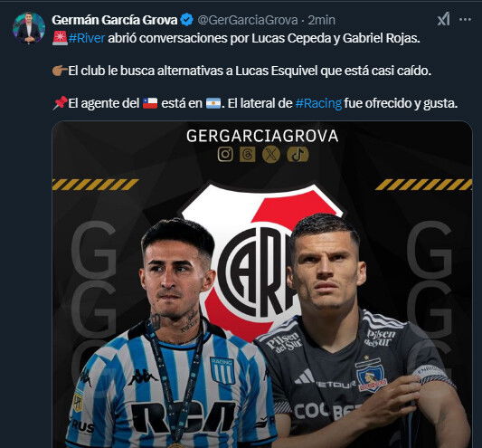Viewport: 482px width, 448px height.
Task: Open the @GerGarciaGrova handle
Action: (248, 20)
